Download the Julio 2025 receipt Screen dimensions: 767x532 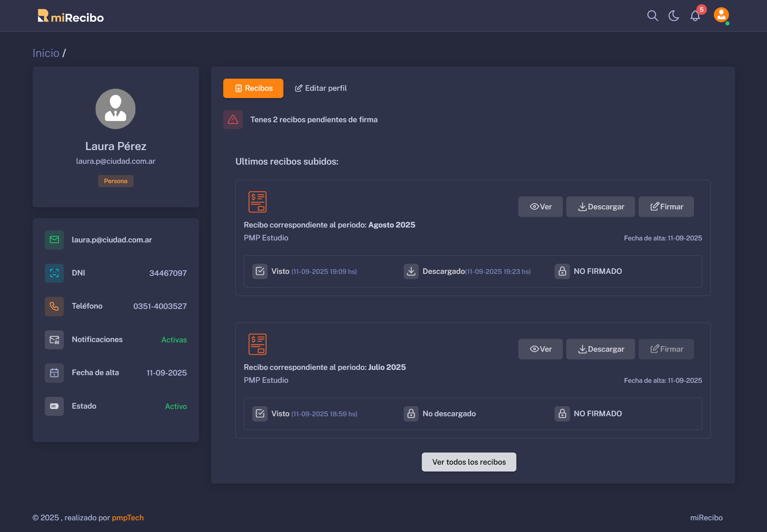(600, 349)
